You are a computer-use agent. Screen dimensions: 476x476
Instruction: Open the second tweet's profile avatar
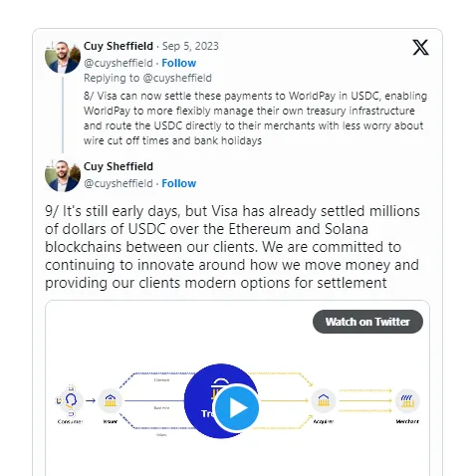[63, 176]
